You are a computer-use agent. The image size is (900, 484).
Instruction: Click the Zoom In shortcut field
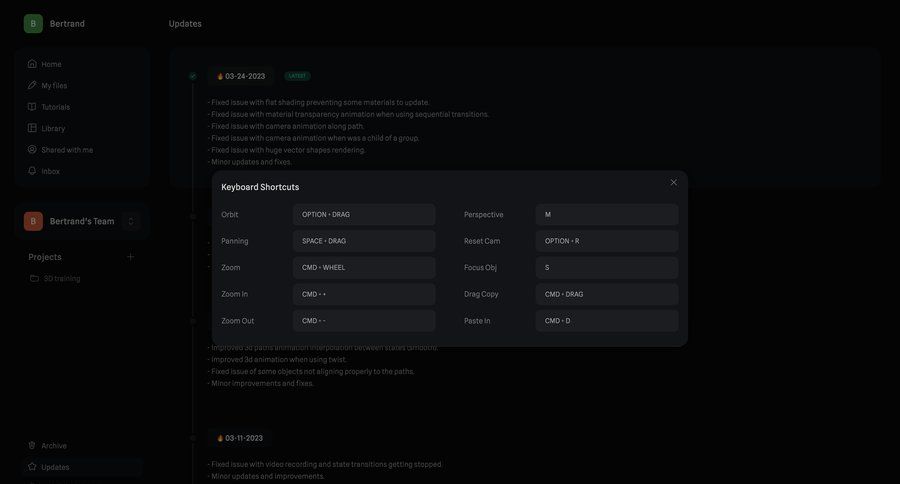pos(364,294)
